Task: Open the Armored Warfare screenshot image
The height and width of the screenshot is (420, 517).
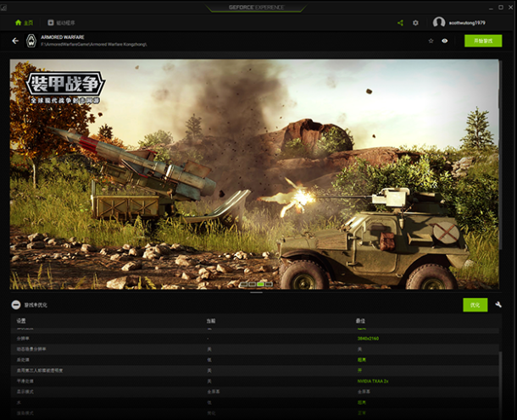Action: [x=254, y=174]
